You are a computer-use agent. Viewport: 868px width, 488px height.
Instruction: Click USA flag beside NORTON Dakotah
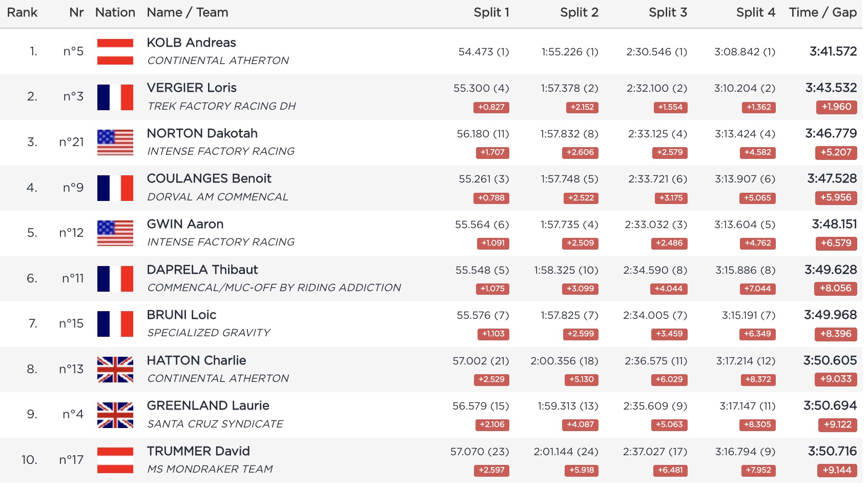point(115,143)
